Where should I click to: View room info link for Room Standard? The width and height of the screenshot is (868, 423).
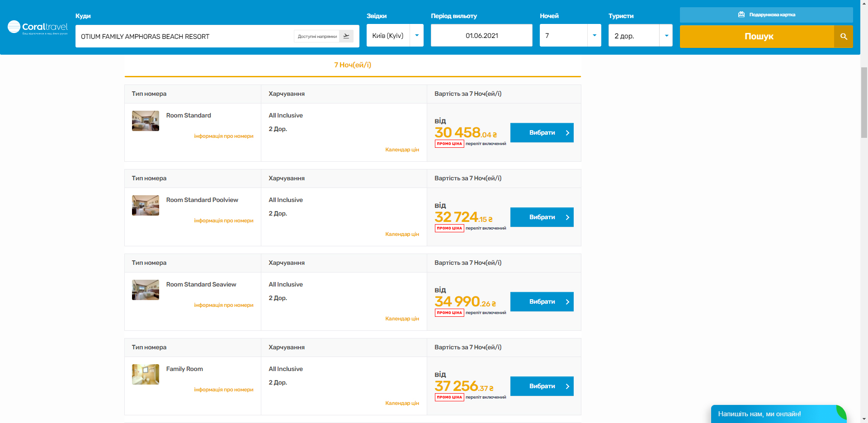(224, 136)
